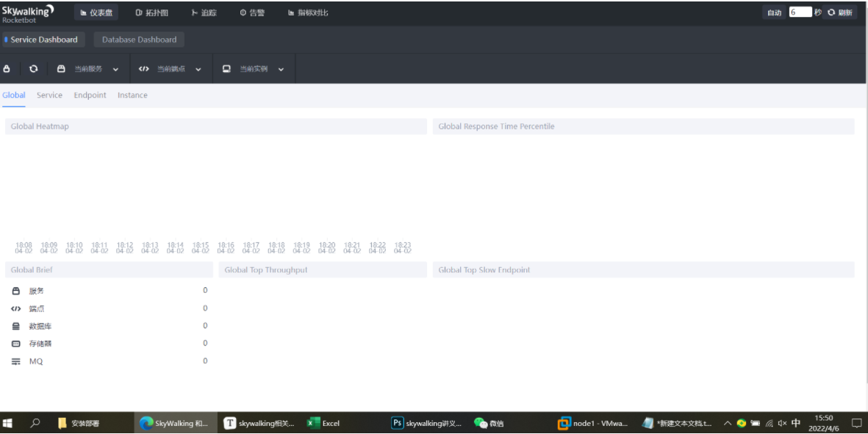Image resolution: width=868 pixels, height=434 pixels.
Task: Click the Skywalking Rocketbot logo
Action: (x=28, y=13)
